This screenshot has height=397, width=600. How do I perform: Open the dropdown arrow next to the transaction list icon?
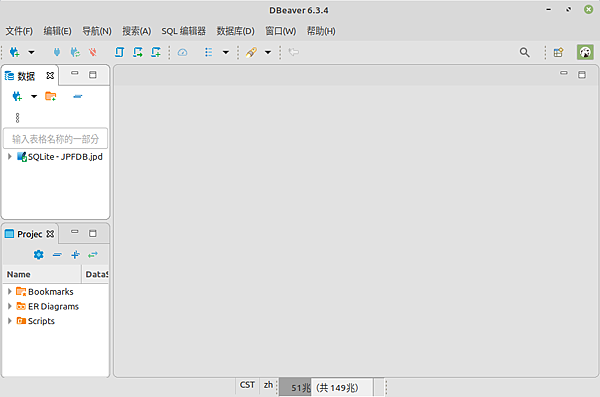(226, 52)
